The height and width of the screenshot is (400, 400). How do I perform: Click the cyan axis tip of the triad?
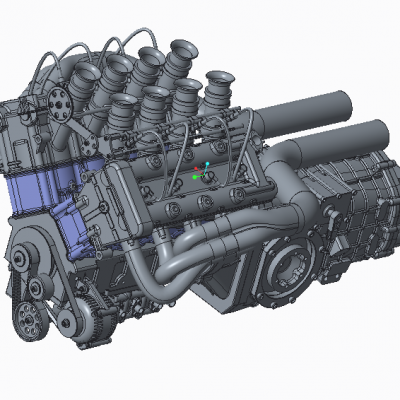coord(207,164)
